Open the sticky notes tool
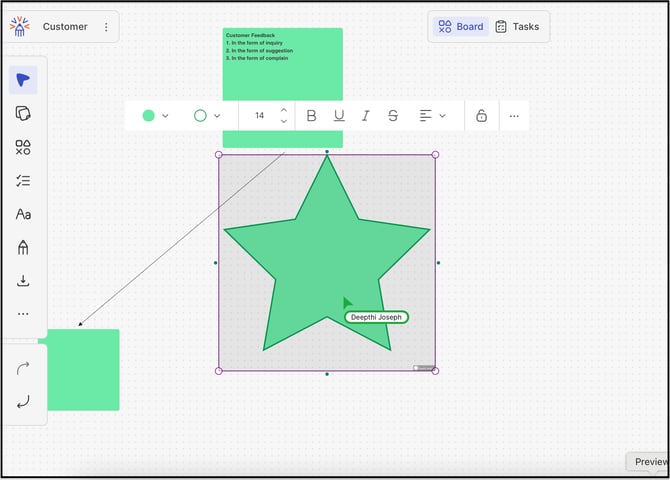The width and height of the screenshot is (670, 480). tap(23, 114)
